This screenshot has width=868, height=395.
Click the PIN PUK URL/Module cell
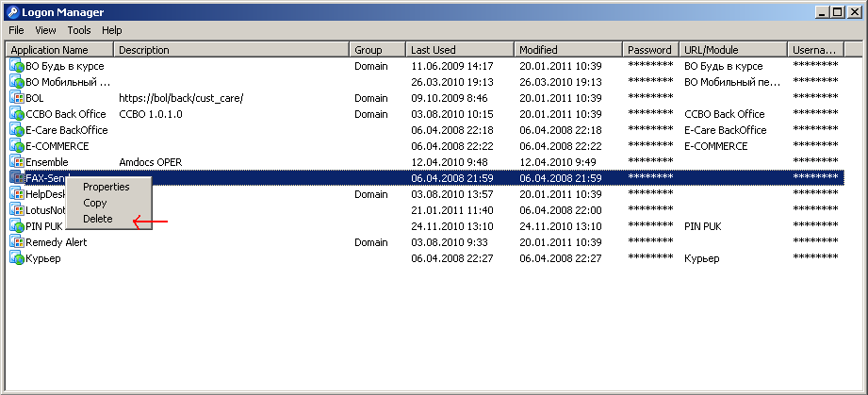(x=702, y=226)
